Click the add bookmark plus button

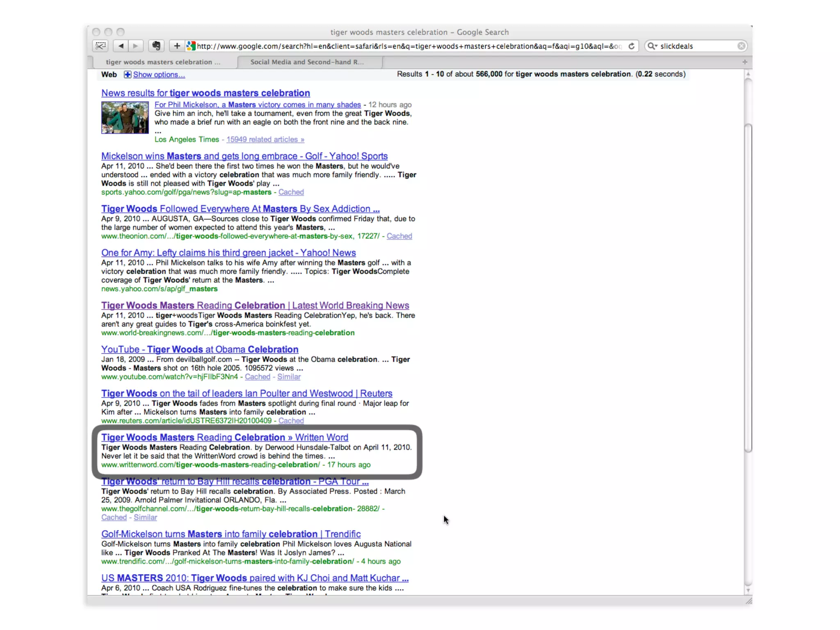[177, 46]
